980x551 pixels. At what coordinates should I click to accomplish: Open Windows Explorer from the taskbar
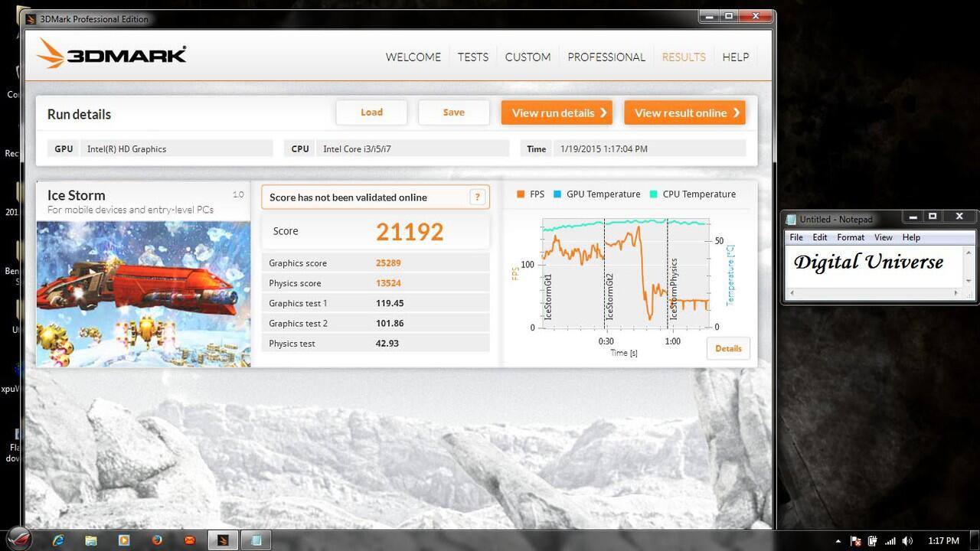click(91, 540)
